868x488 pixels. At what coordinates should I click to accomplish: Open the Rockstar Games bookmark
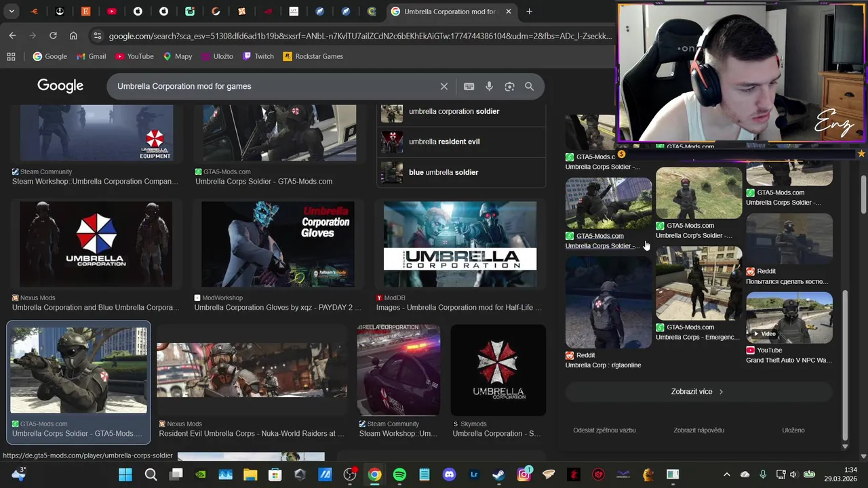313,56
